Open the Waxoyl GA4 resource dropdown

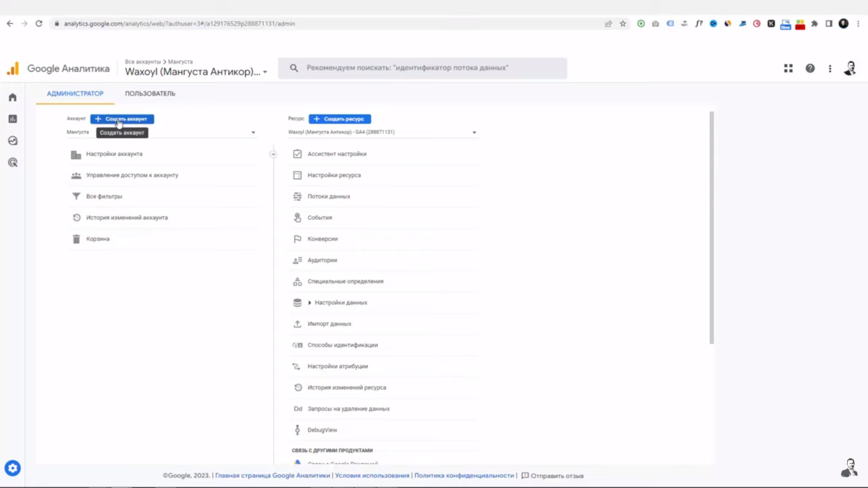pos(383,132)
